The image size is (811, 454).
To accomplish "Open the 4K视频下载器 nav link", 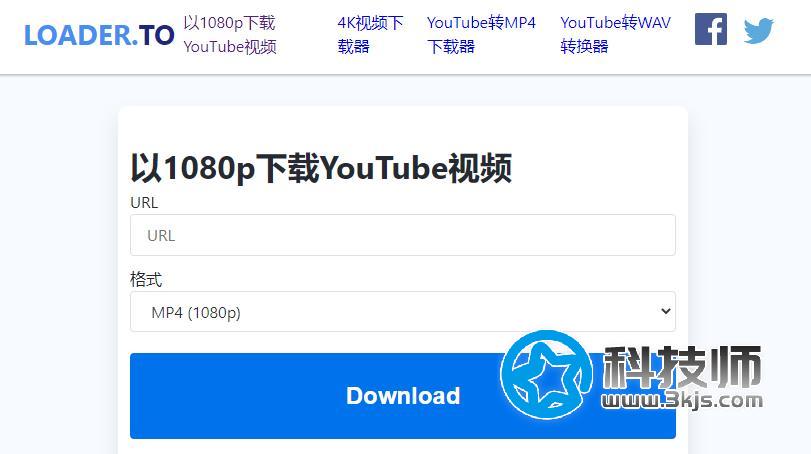I will coord(370,35).
